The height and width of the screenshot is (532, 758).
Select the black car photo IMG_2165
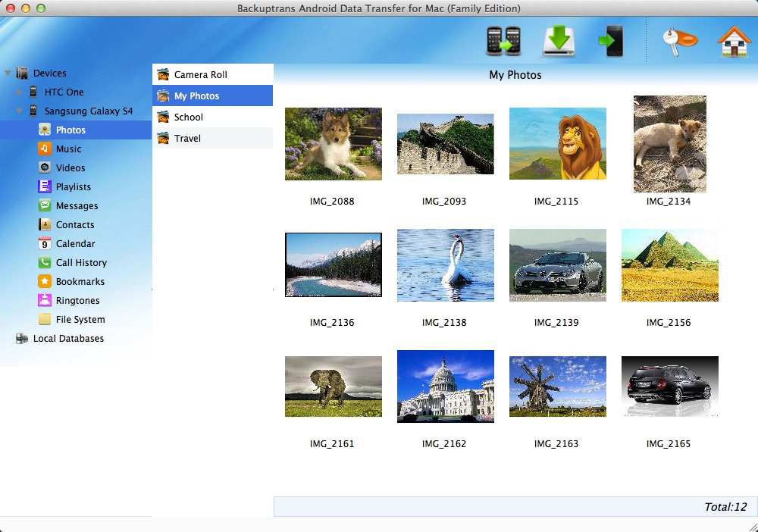(x=669, y=386)
